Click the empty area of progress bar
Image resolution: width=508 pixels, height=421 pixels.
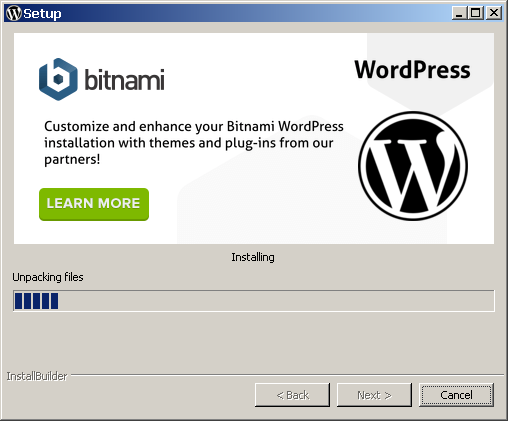point(276,301)
